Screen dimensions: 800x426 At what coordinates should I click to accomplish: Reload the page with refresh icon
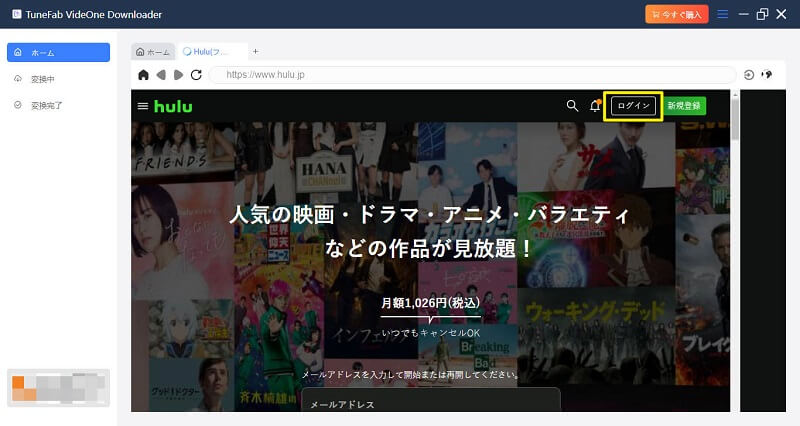click(x=196, y=75)
